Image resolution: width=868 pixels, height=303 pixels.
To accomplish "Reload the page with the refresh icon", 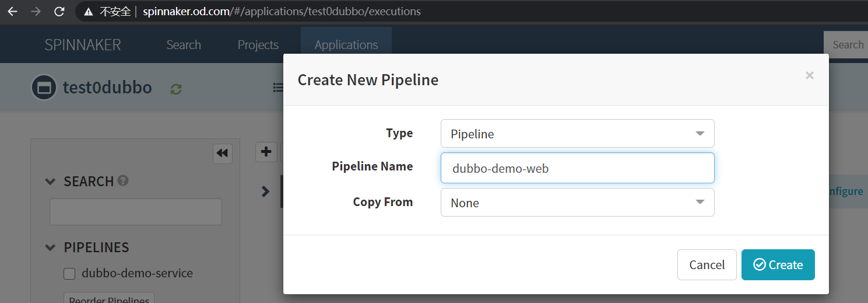I will pyautogui.click(x=59, y=12).
